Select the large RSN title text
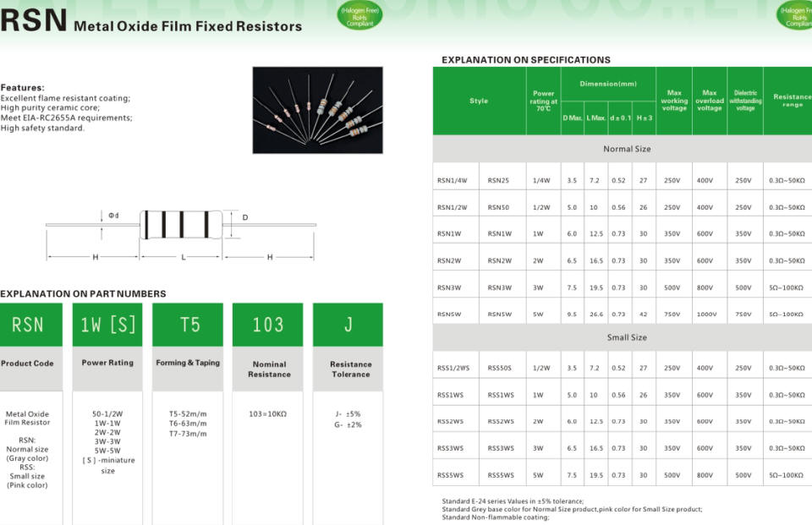 tap(34, 19)
